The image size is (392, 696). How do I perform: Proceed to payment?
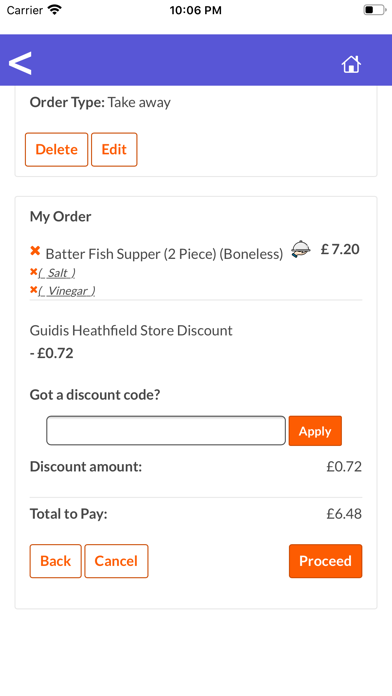pyautogui.click(x=325, y=561)
